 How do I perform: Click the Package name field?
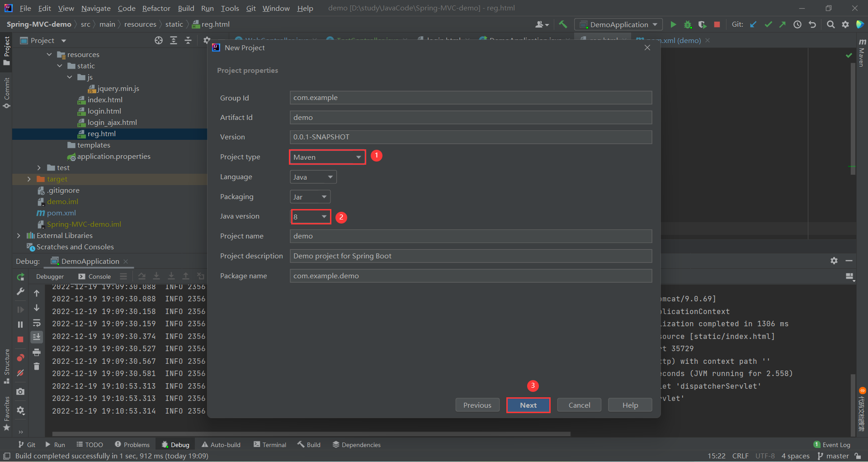[471, 276]
